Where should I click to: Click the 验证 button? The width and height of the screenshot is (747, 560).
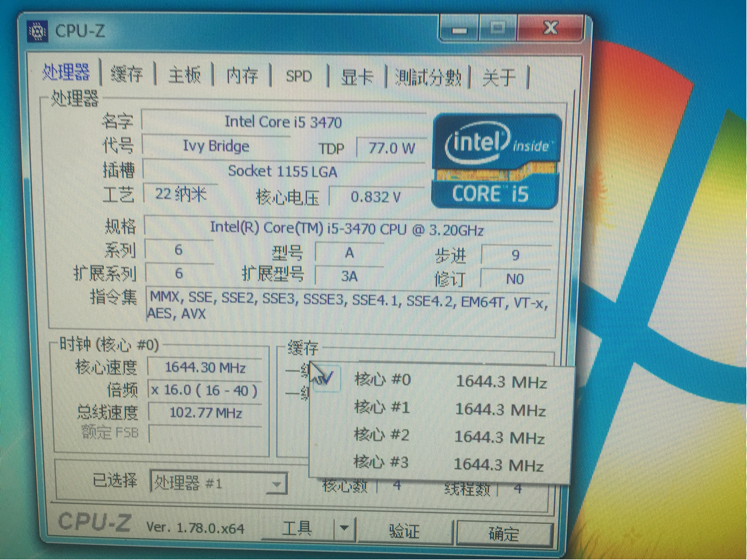[405, 531]
